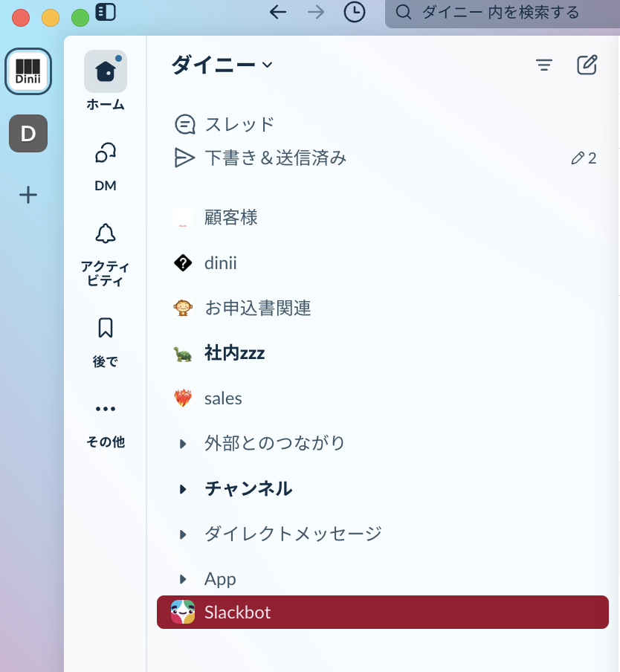Click the home house icon
The image size is (620, 672).
click(106, 71)
